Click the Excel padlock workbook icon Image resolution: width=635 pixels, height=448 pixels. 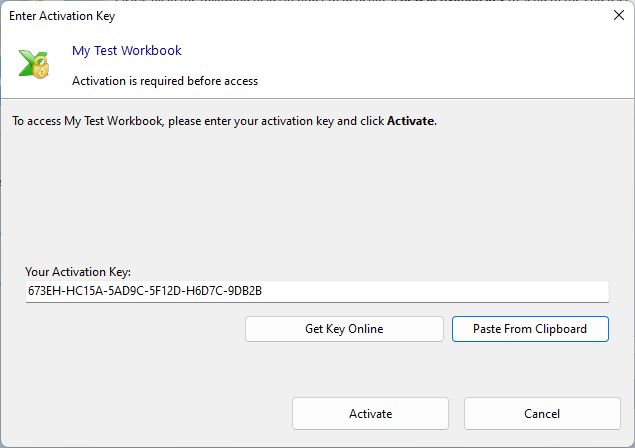[33, 65]
